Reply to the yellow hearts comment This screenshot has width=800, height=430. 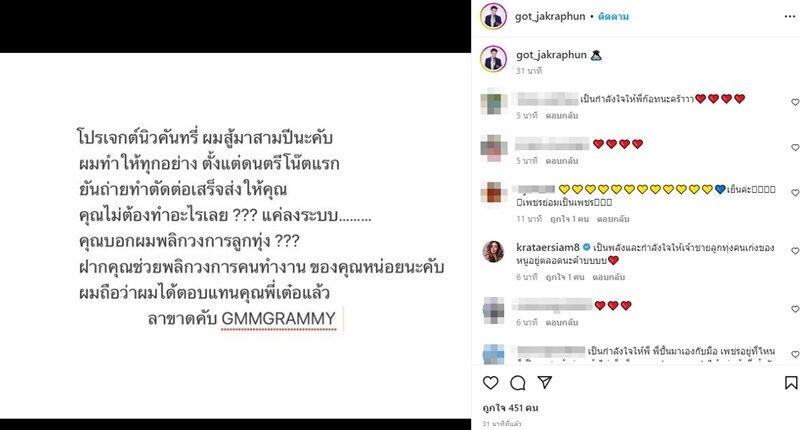pos(613,219)
